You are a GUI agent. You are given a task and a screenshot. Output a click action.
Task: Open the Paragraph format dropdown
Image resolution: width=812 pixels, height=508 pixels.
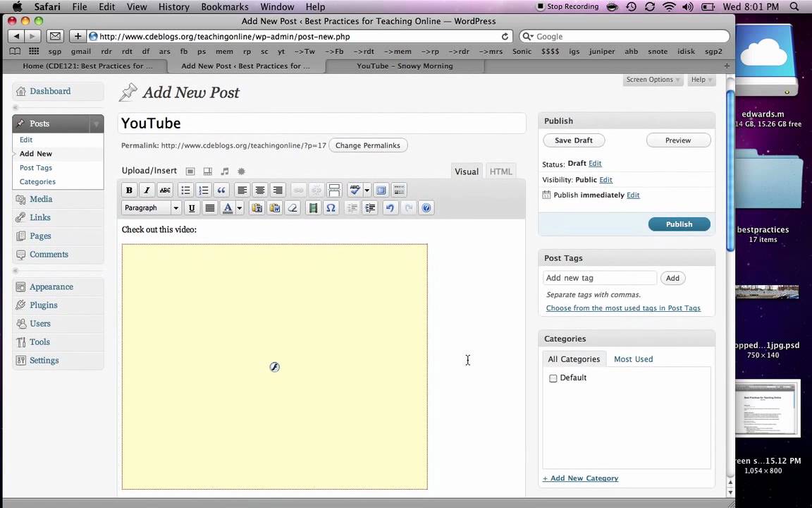(x=152, y=208)
